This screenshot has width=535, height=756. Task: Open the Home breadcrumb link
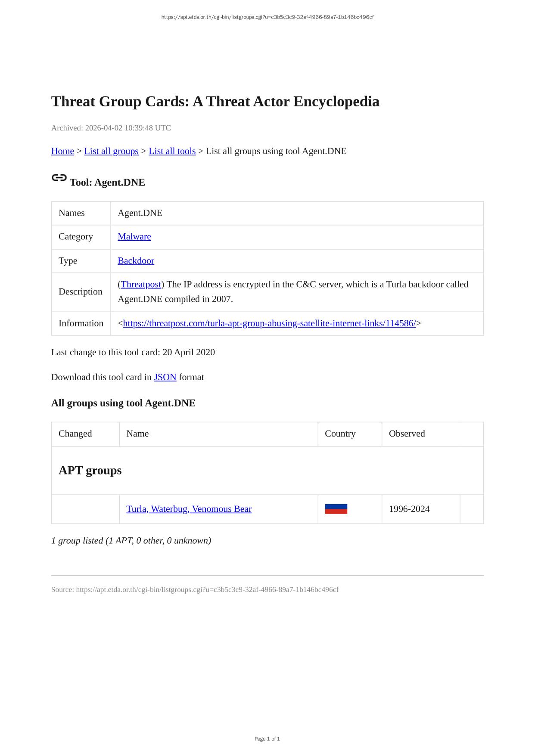tap(62, 151)
